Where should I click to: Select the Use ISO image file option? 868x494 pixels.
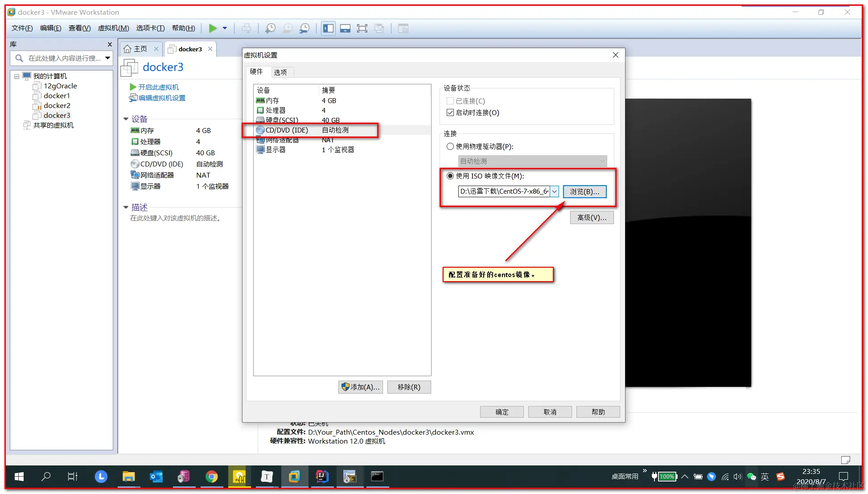click(450, 176)
